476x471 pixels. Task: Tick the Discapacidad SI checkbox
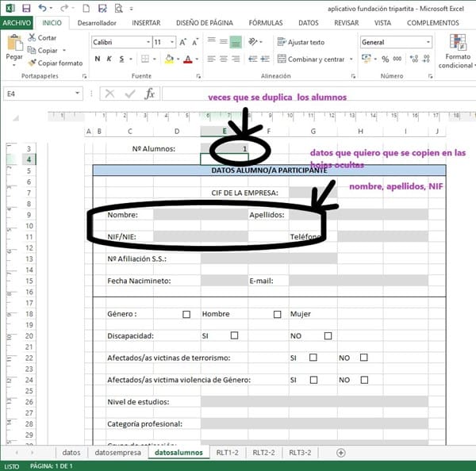(234, 335)
